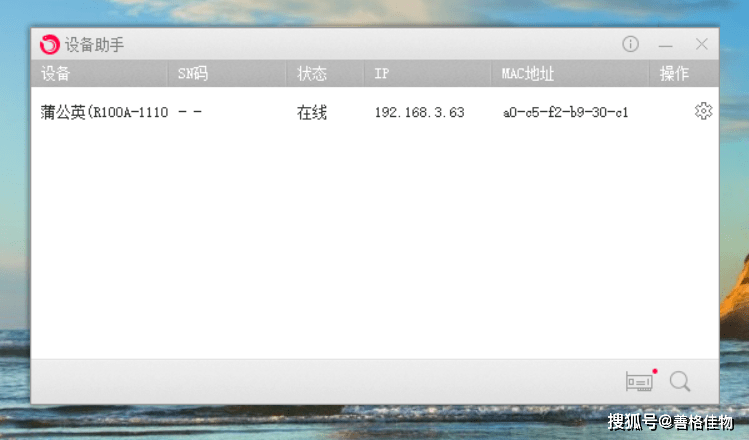The image size is (749, 440).
Task: Select device name 蒲公英(R100A-1110
Action: point(104,112)
